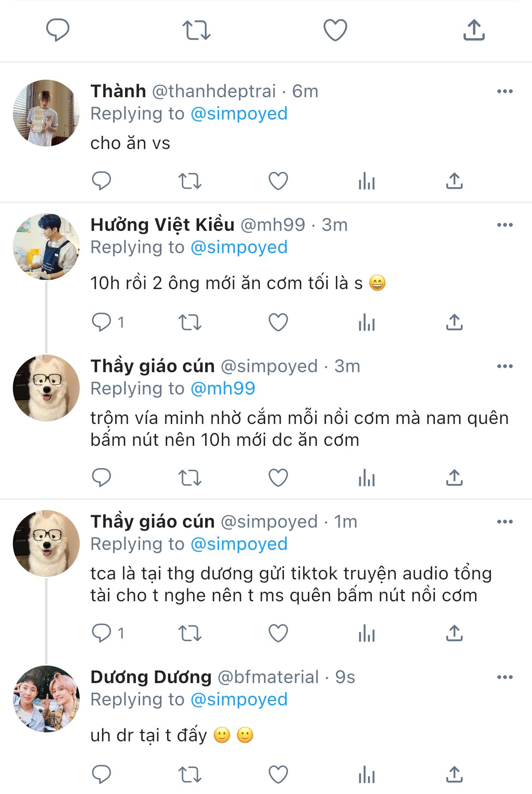Open Thành's profile picture

[46, 113]
